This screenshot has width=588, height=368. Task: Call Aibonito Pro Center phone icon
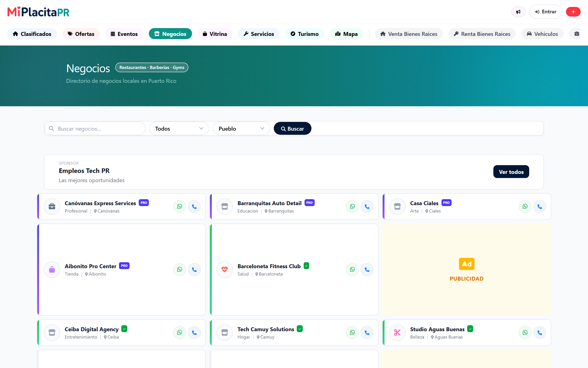point(194,269)
